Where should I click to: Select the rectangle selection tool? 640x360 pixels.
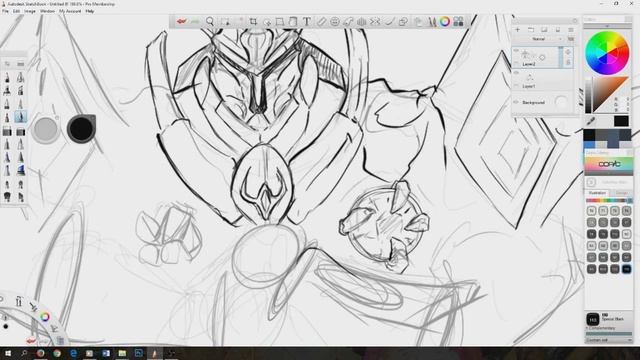(x=225, y=22)
